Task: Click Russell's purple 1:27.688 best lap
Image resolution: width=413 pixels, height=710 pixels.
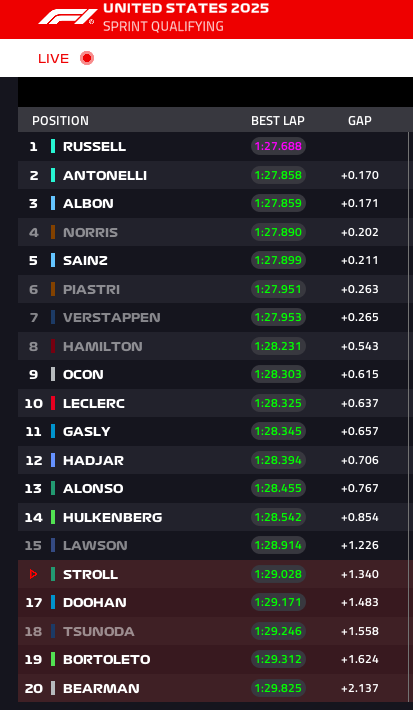Action: coord(279,146)
